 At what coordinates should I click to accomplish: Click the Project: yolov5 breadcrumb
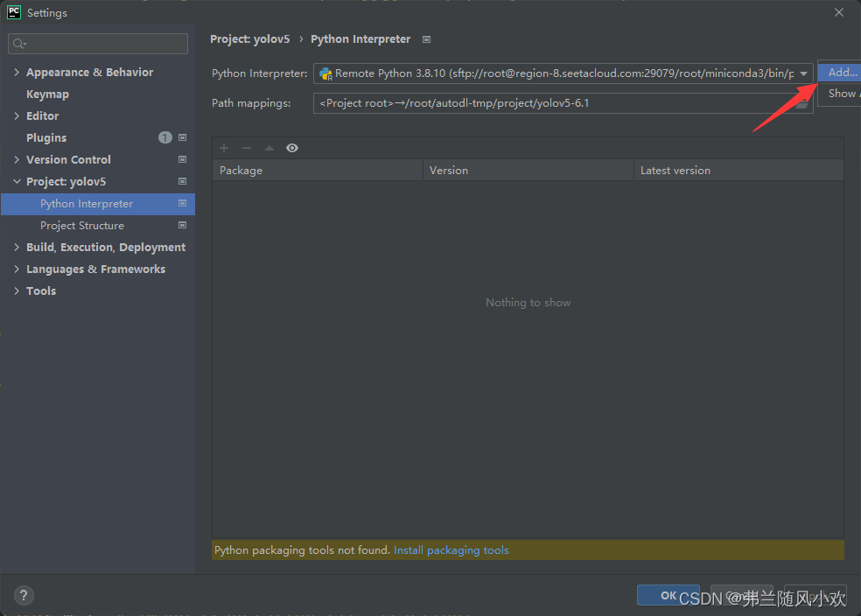click(x=250, y=39)
